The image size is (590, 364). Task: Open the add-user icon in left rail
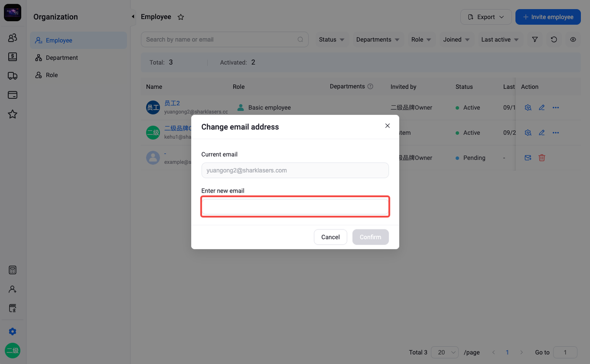(12, 289)
